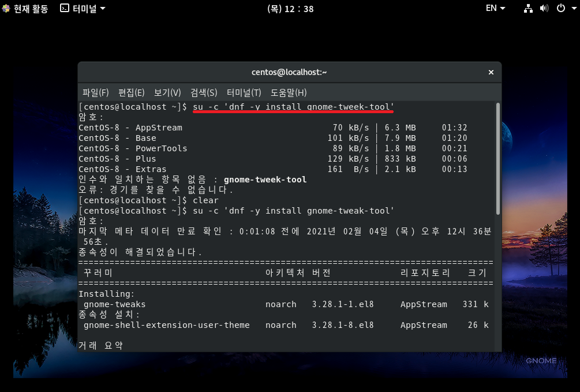
Task: Click the terminal icon beside 터미널
Action: 65,8
